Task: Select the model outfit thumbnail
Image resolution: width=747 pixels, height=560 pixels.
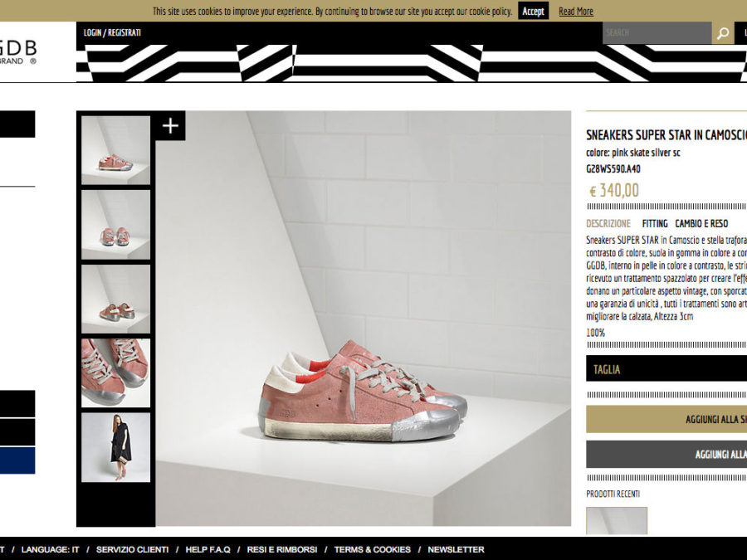Action: pyautogui.click(x=116, y=447)
